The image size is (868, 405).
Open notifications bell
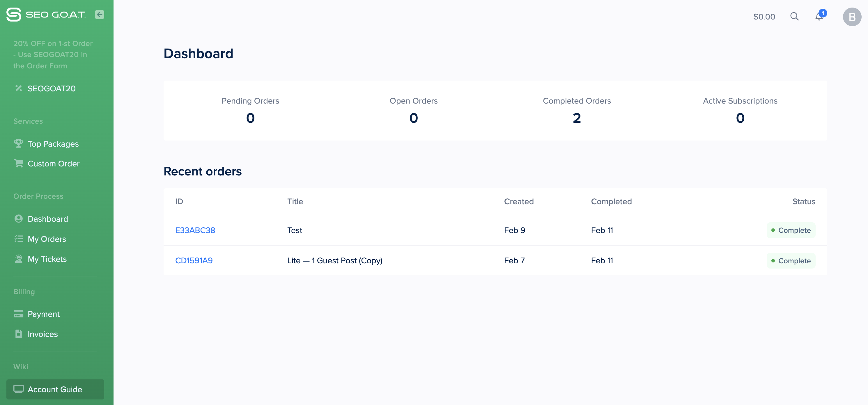pyautogui.click(x=819, y=16)
